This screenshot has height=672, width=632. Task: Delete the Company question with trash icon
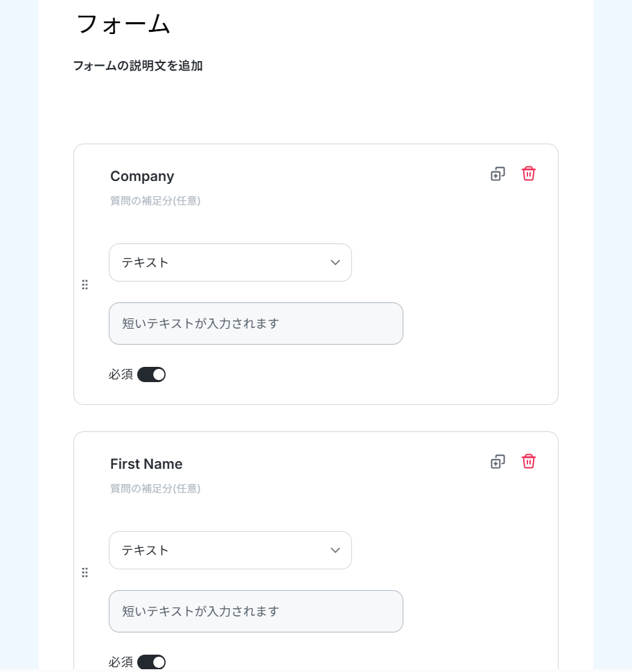pyautogui.click(x=528, y=174)
